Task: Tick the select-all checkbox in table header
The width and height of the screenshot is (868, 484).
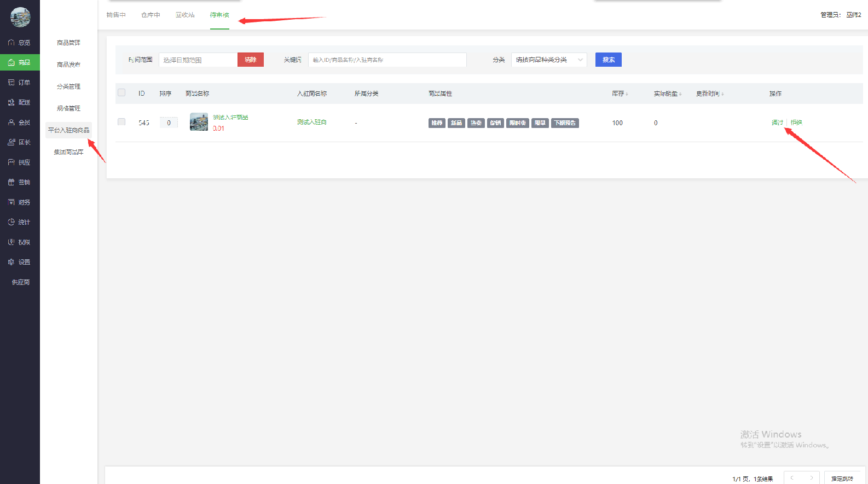Action: [121, 93]
